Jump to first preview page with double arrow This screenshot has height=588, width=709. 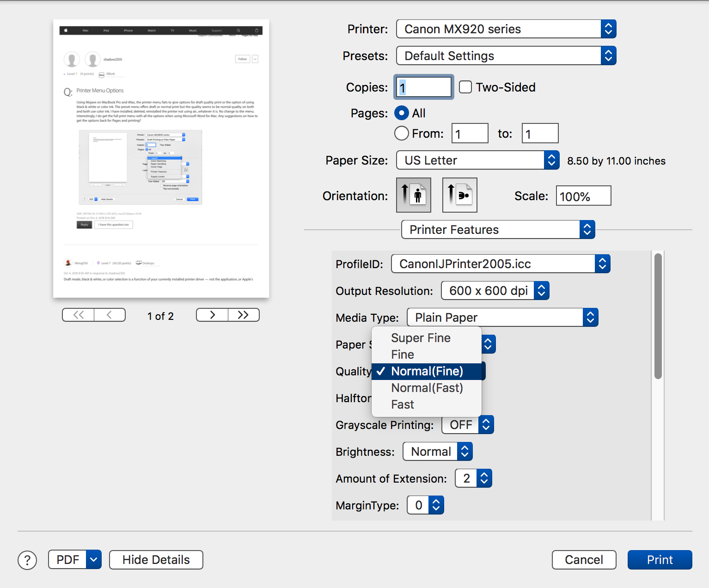point(78,315)
